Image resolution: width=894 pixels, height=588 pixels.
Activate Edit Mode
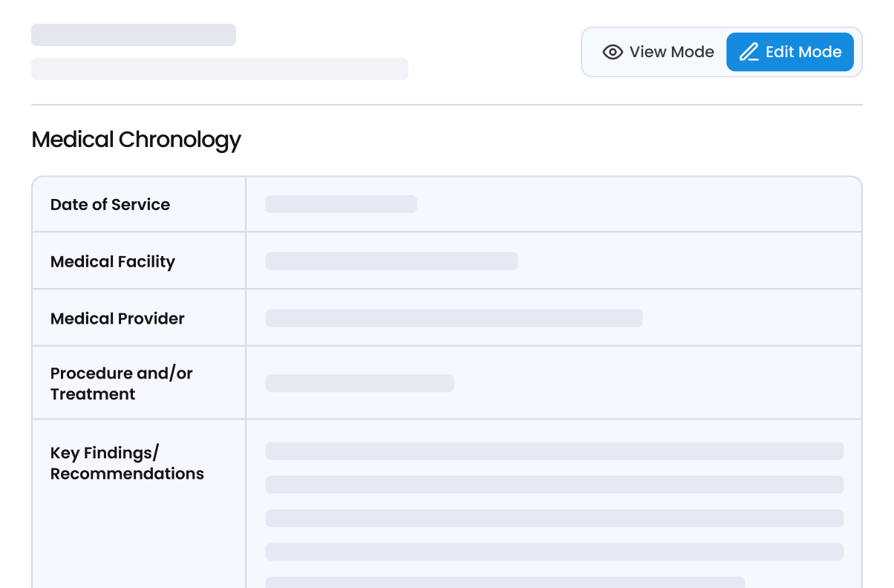[790, 52]
